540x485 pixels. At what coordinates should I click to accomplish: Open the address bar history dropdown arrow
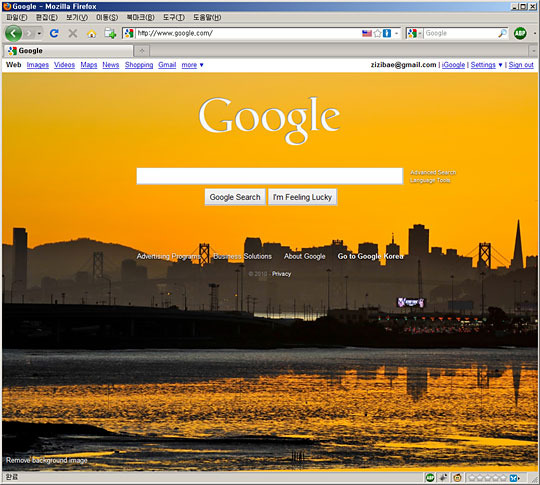396,33
